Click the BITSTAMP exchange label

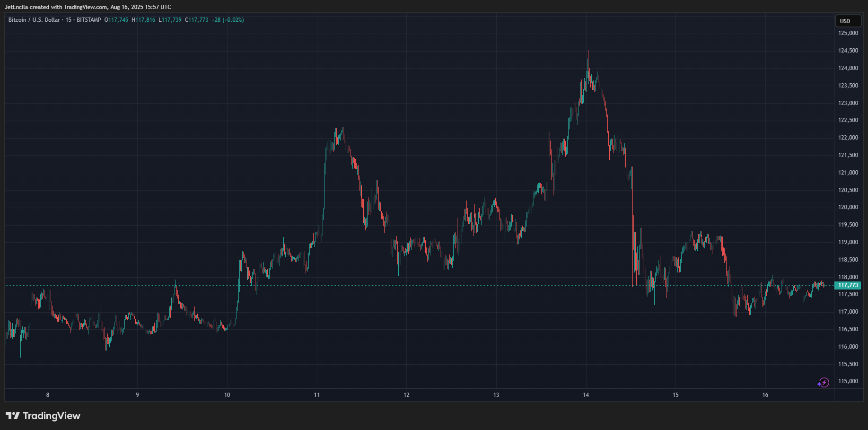(x=89, y=20)
